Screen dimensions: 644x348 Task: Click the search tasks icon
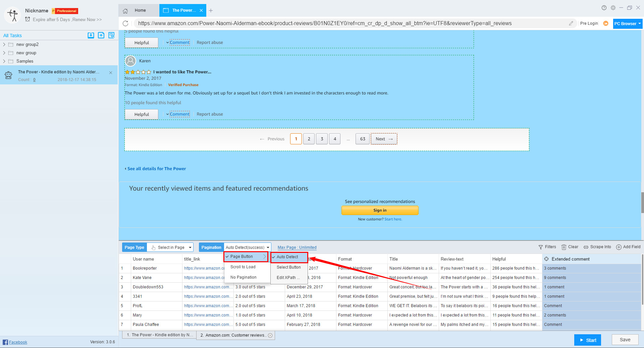[x=111, y=35]
